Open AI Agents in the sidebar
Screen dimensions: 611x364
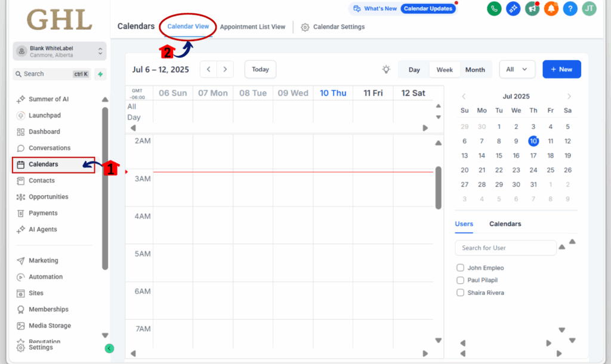coord(43,230)
